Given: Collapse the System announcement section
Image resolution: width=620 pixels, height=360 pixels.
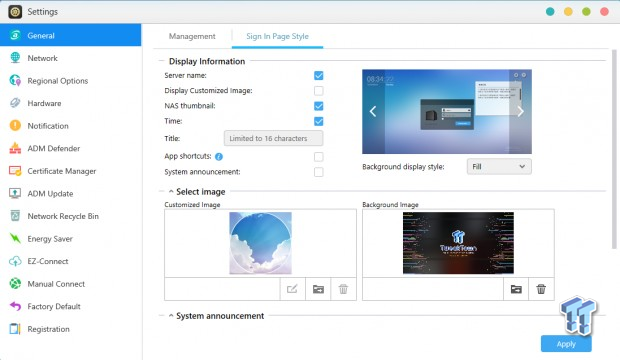Looking at the screenshot, I should point(171,316).
